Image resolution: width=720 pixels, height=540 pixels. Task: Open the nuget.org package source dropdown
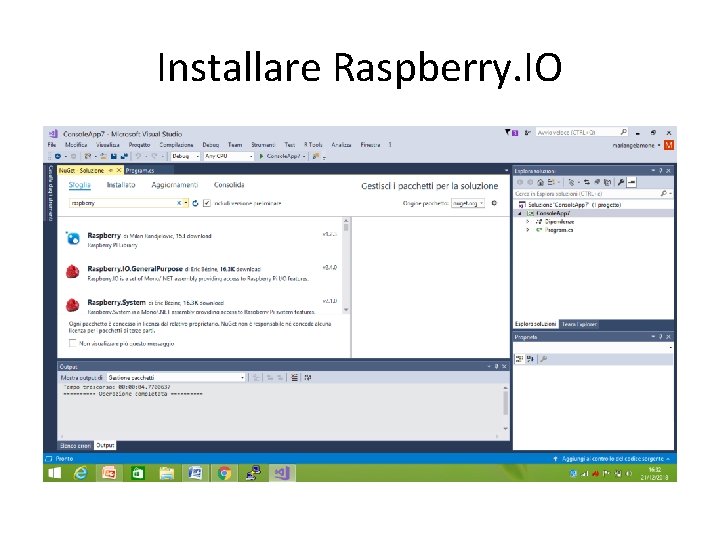click(x=468, y=203)
